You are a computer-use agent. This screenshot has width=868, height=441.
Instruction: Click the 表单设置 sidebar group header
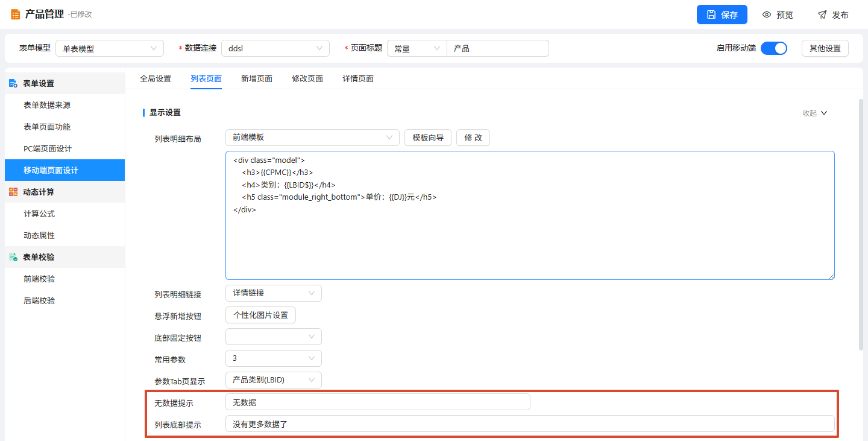64,83
